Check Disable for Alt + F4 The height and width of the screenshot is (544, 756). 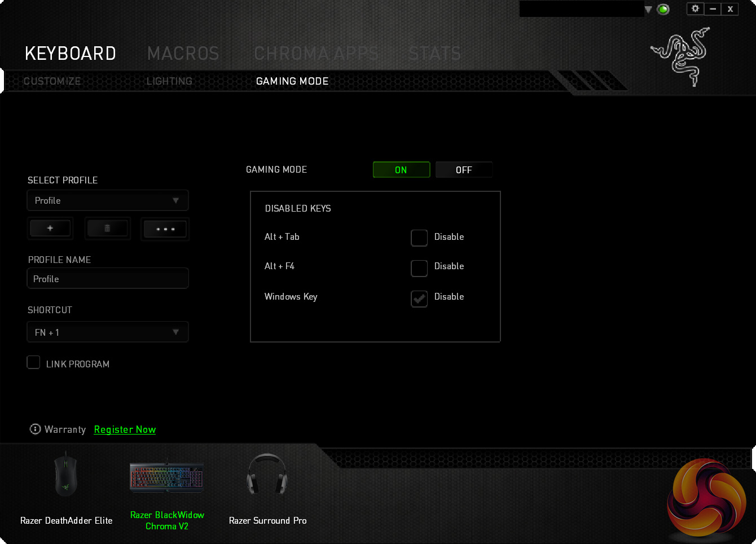(419, 268)
